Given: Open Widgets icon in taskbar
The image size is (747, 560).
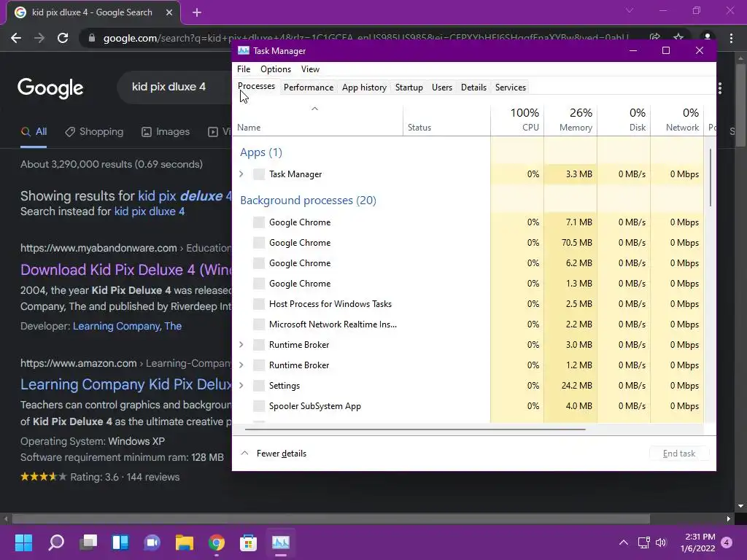Looking at the screenshot, I should coord(120,542).
